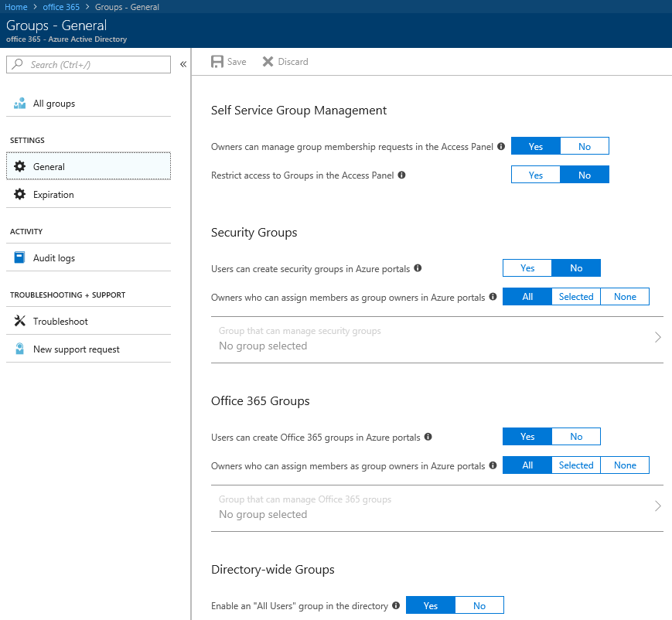Click info icon beside Restrict access to Groups
This screenshot has height=620, width=672.
[401, 175]
